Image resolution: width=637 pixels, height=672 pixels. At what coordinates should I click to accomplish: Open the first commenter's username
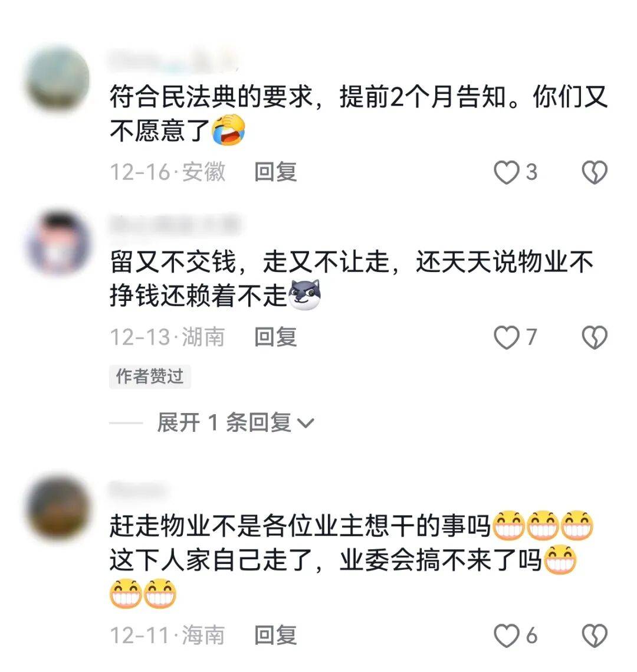click(x=173, y=60)
